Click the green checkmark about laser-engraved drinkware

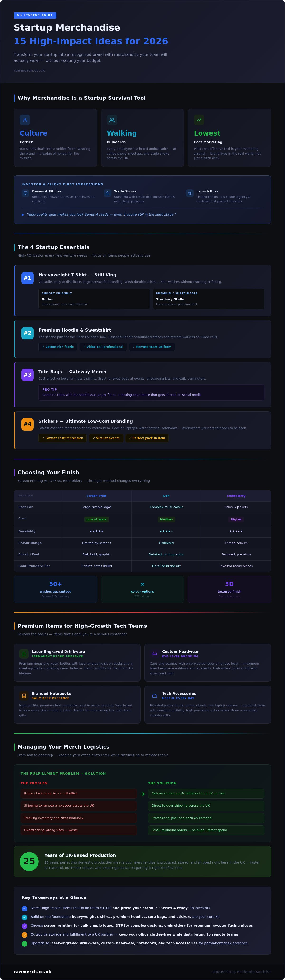click(24, 944)
